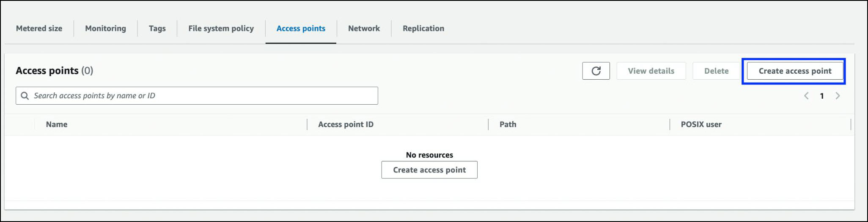Select page number 1 in pagination
The width and height of the screenshot is (868, 222).
(822, 96)
